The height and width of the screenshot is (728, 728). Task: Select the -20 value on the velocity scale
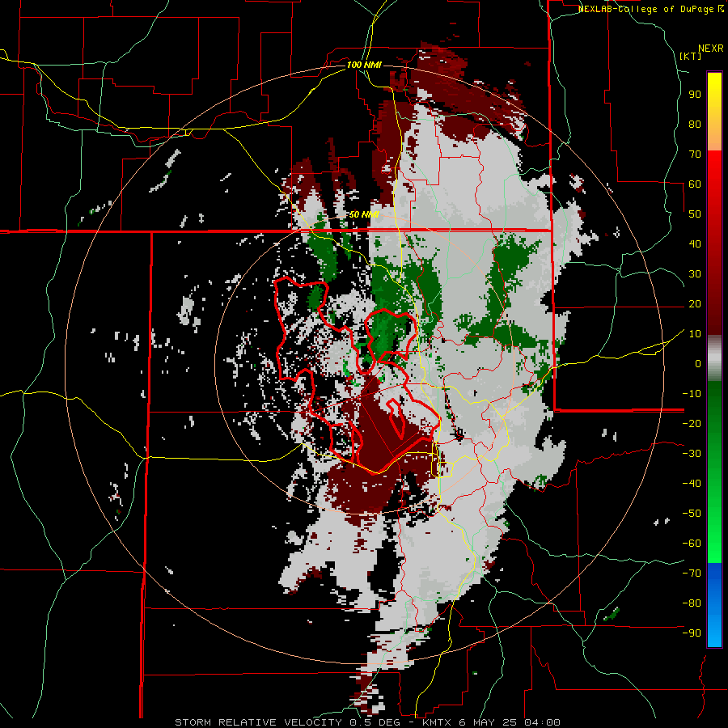692,424
